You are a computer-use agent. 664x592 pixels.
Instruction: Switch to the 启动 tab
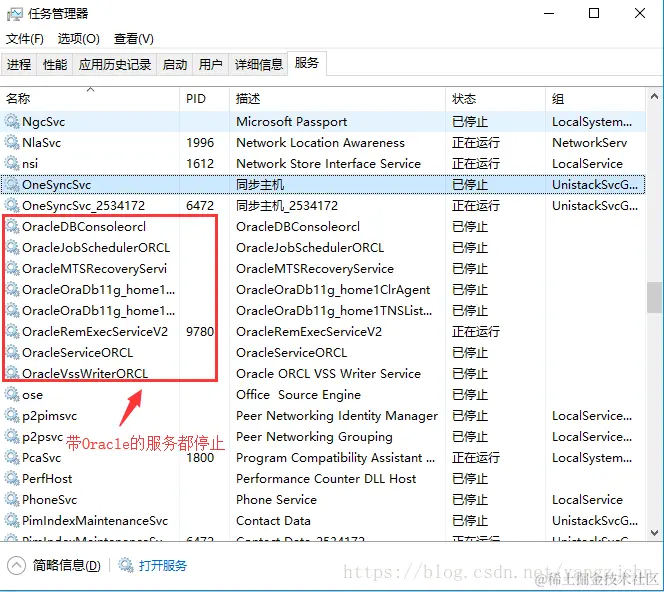pos(175,65)
